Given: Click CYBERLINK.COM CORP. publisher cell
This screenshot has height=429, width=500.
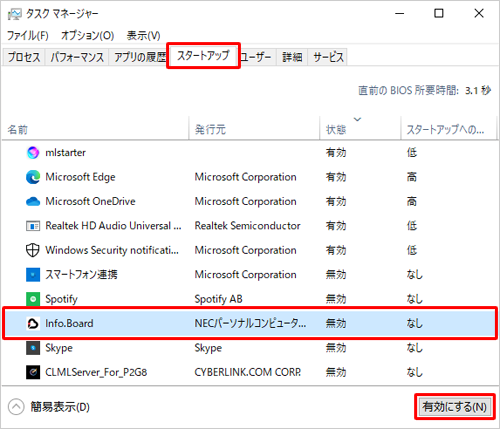Looking at the screenshot, I should coord(248,372).
